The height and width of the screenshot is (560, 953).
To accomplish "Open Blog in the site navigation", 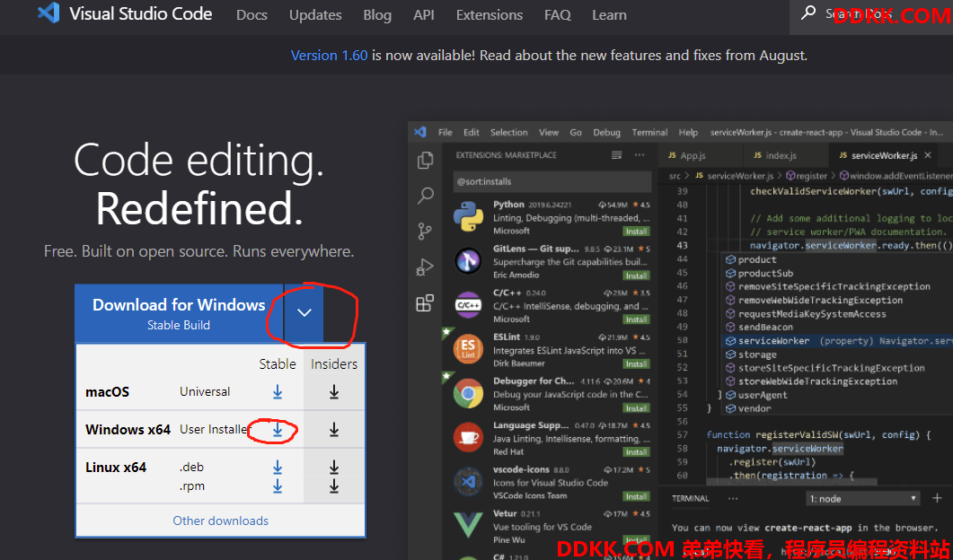I will point(377,15).
